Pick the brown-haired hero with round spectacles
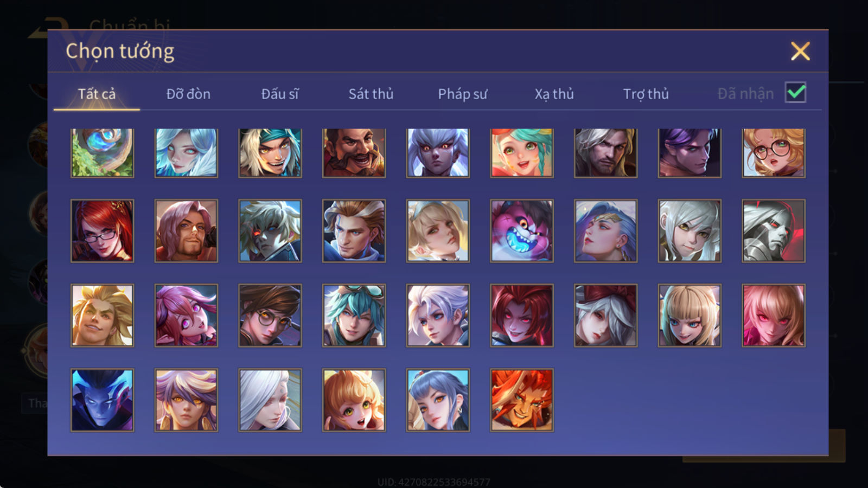This screenshot has width=868, height=488. coord(270,316)
